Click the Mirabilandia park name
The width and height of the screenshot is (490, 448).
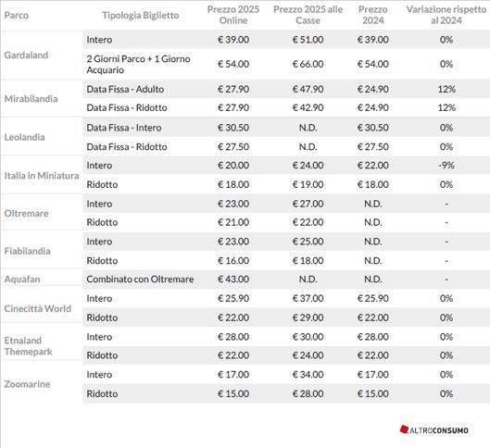tap(31, 99)
